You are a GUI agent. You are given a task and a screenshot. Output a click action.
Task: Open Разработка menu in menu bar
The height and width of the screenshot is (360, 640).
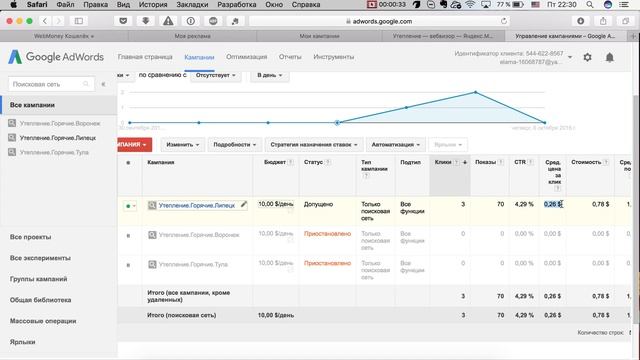click(x=237, y=4)
